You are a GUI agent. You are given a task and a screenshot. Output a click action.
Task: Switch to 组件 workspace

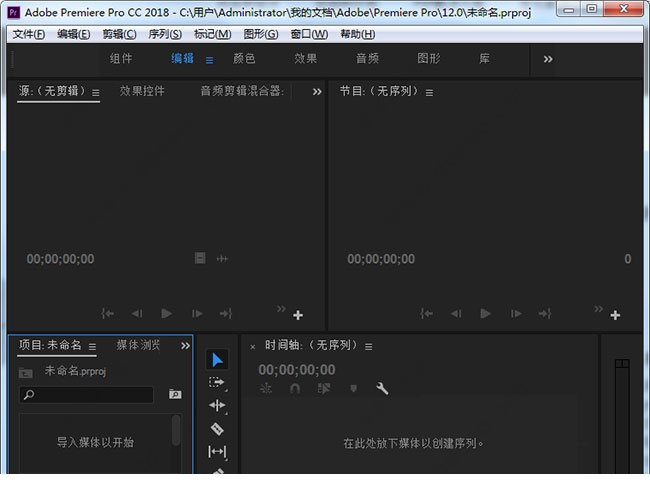coord(121,58)
